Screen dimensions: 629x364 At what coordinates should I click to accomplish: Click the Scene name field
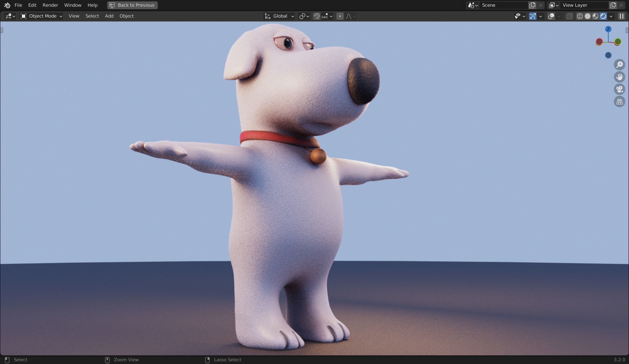pyautogui.click(x=504, y=5)
